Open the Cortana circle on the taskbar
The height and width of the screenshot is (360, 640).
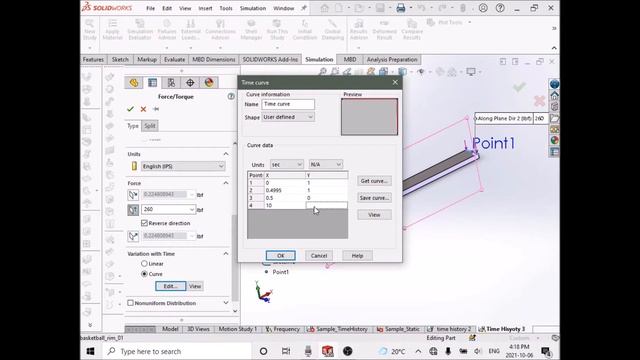[264, 351]
